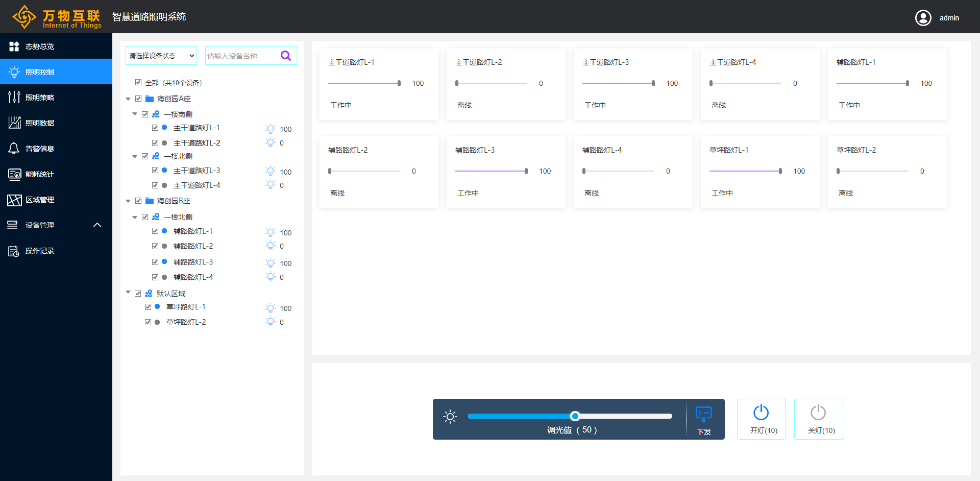This screenshot has width=980, height=481.
Task: Uncheck the 一楼南侧 checkbox
Action: tap(145, 114)
